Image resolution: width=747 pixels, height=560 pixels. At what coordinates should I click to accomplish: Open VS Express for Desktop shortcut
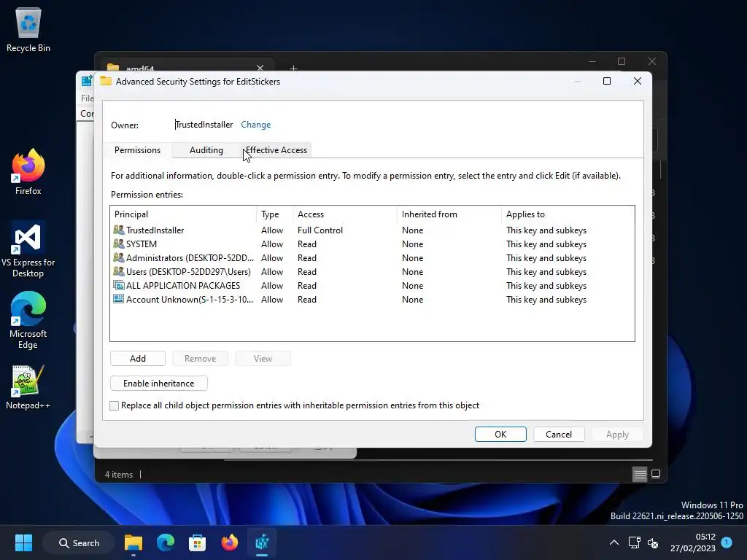tap(28, 249)
